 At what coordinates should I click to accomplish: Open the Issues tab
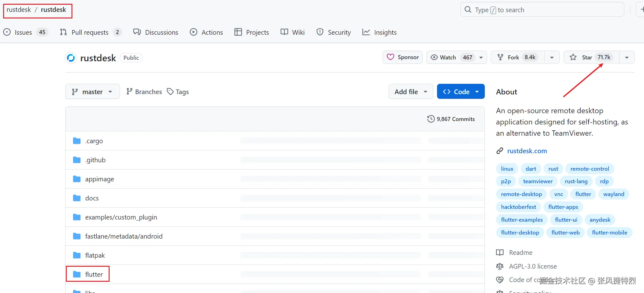point(26,32)
